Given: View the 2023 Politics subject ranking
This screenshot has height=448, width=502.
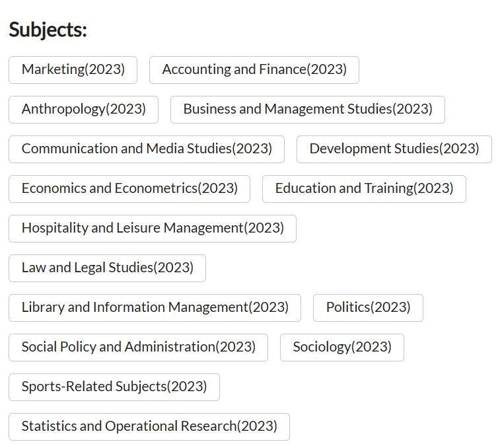Looking at the screenshot, I should click(368, 308).
